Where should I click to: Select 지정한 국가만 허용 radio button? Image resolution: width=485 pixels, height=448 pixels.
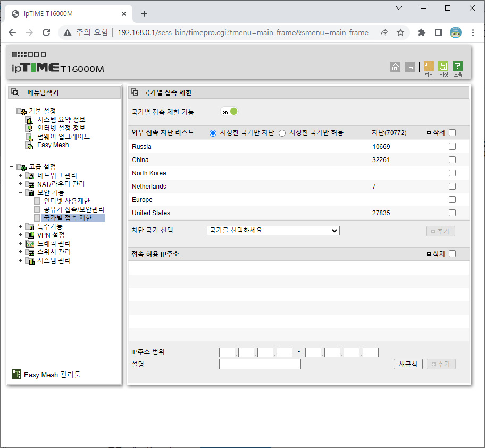(x=282, y=133)
